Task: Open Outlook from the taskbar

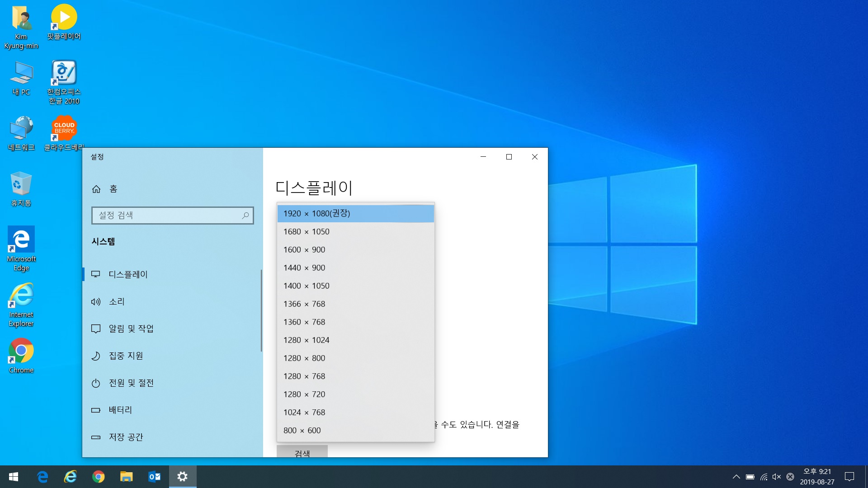Action: pyautogui.click(x=154, y=477)
